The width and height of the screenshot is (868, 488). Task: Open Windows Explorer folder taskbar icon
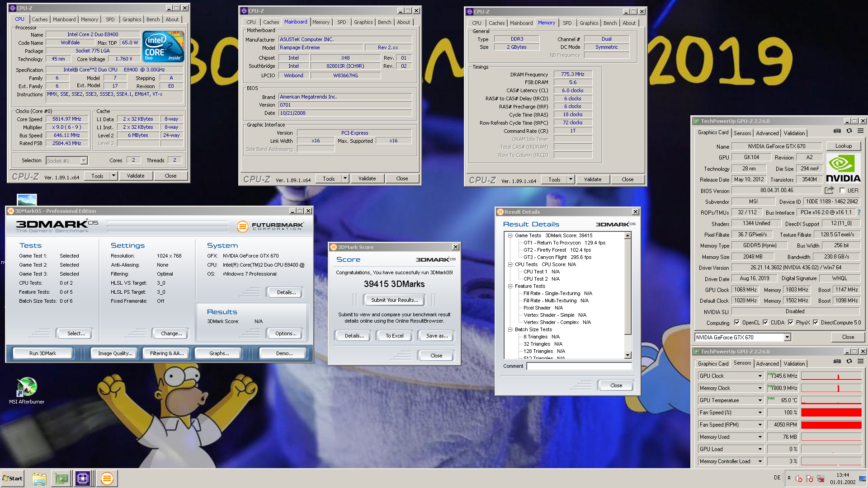[x=39, y=479]
